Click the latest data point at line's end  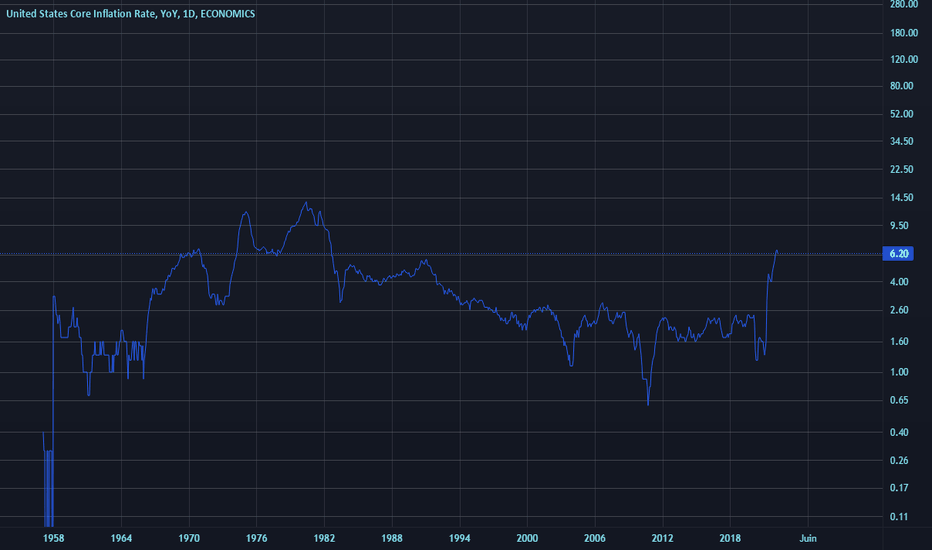776,252
